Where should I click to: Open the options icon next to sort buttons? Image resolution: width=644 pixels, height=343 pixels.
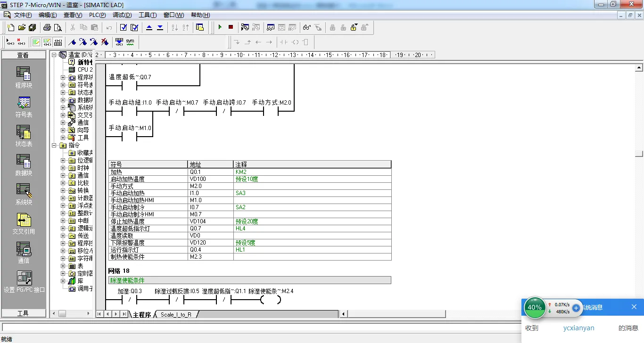pos(200,27)
